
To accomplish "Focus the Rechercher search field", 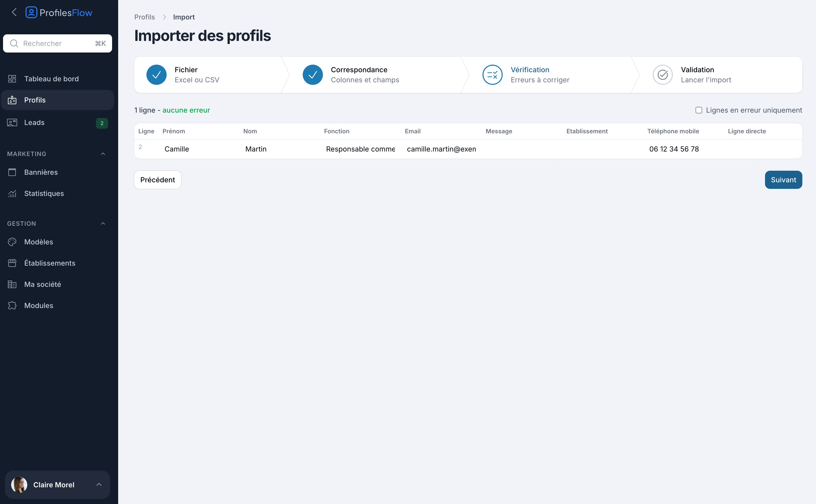I will [58, 43].
